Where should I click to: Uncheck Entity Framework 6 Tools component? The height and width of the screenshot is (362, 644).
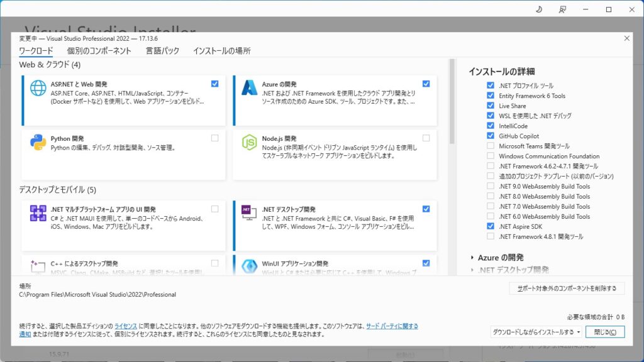coord(491,96)
